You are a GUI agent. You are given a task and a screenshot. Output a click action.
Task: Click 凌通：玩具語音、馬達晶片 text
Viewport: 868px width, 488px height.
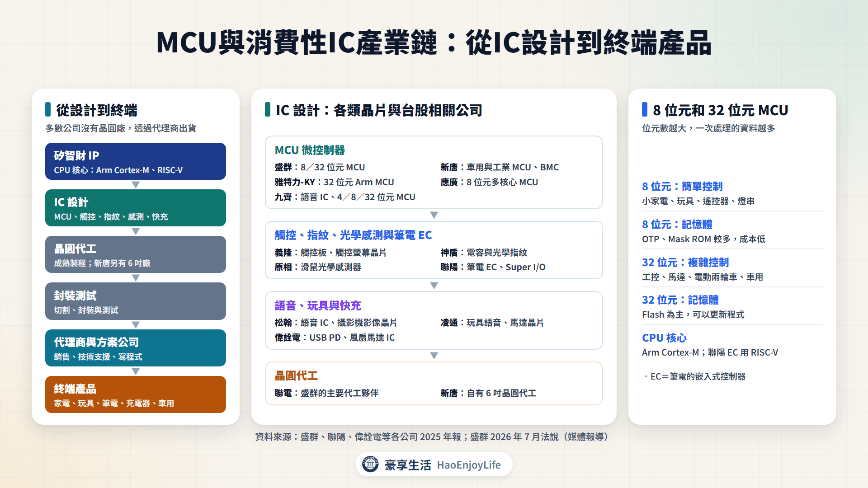coord(492,323)
